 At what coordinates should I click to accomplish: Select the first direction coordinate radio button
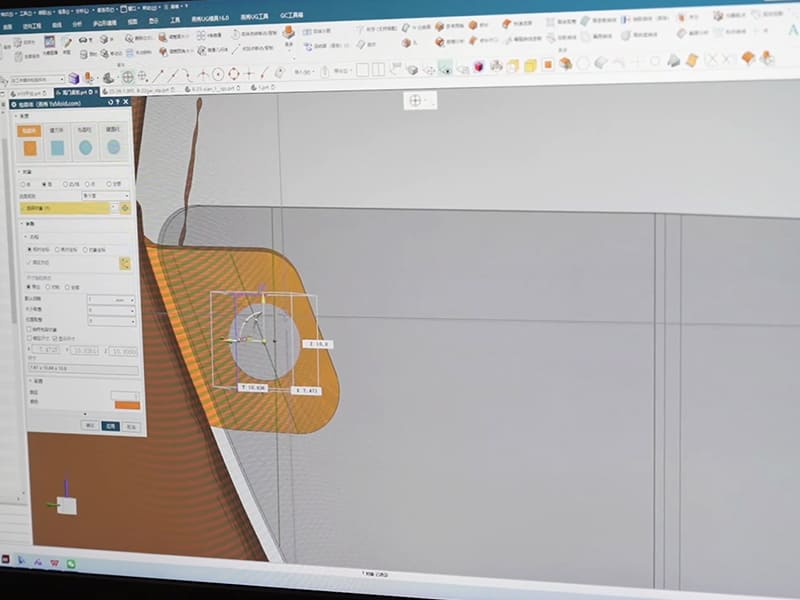pos(30,249)
